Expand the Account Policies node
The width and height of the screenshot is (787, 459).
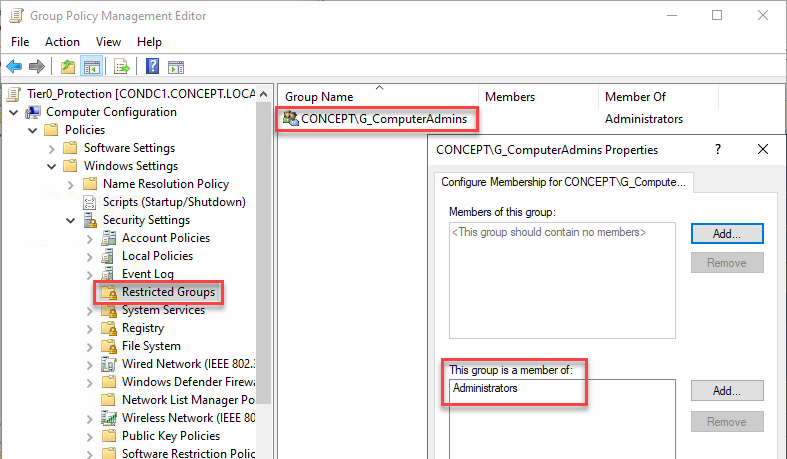click(x=90, y=239)
